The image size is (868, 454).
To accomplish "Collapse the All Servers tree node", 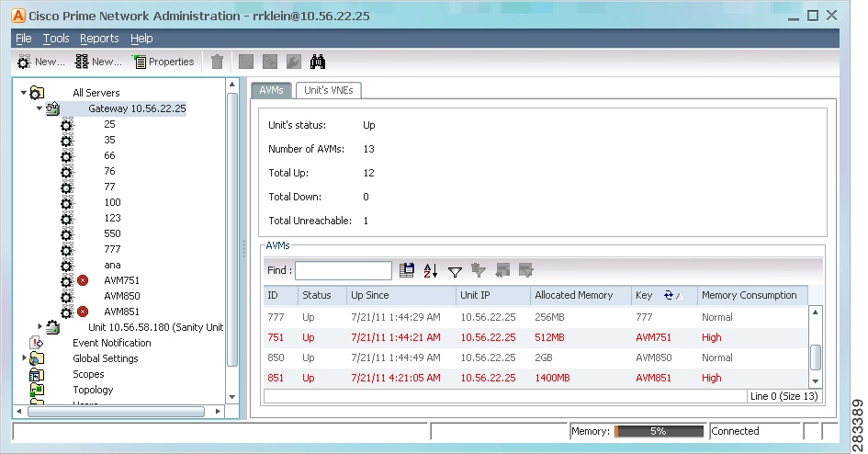I will pos(23,93).
